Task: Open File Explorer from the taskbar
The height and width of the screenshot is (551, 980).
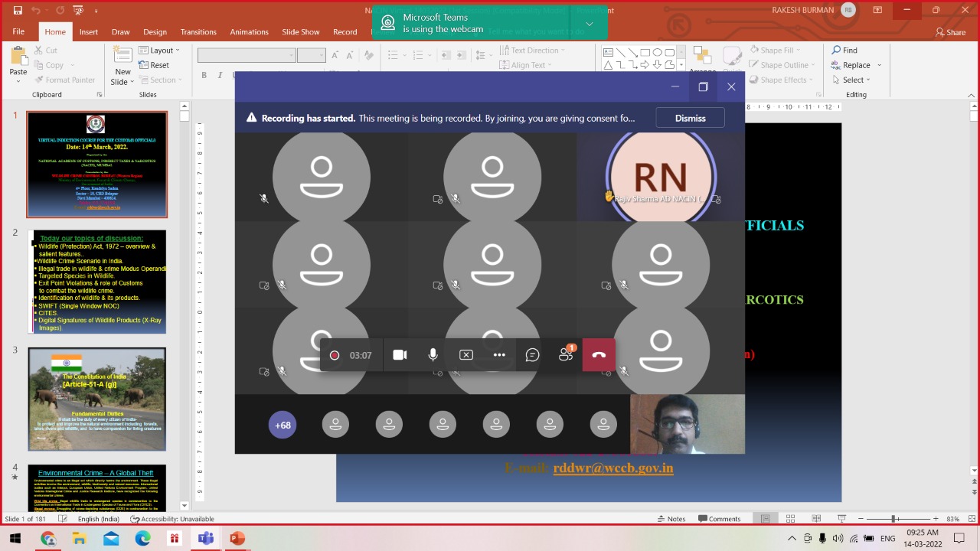Action: point(80,539)
